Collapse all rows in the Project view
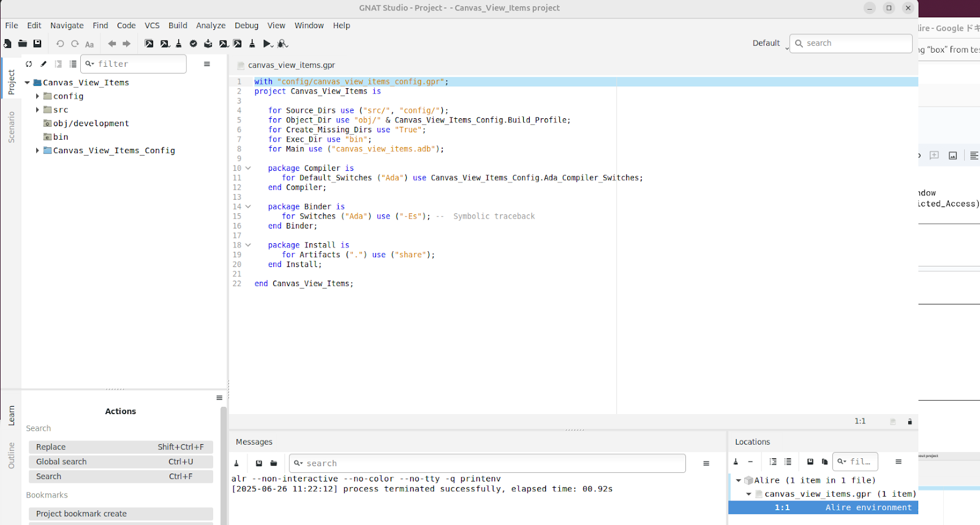The width and height of the screenshot is (980, 525). (73, 64)
